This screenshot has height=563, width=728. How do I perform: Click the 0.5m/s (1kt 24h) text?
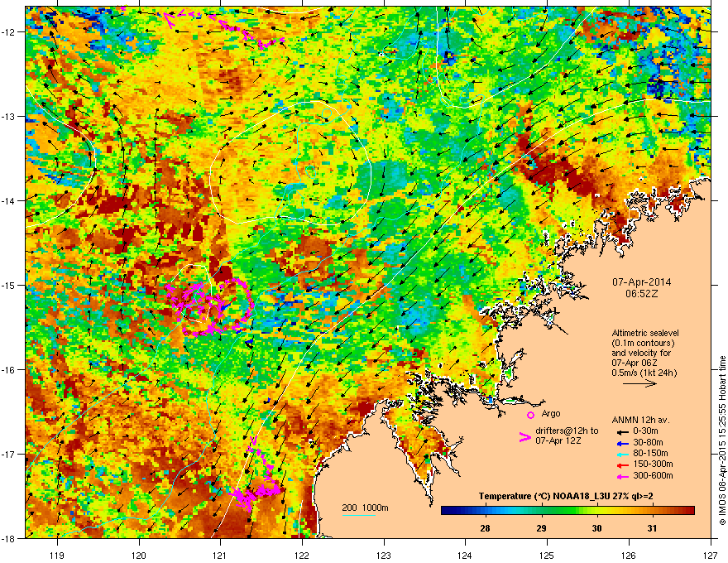pos(644,373)
